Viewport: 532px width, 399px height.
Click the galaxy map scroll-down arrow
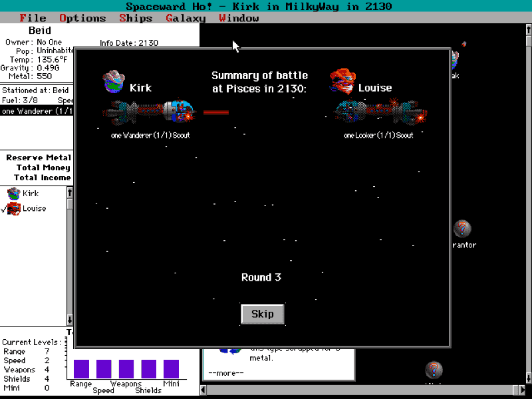[x=529, y=378]
